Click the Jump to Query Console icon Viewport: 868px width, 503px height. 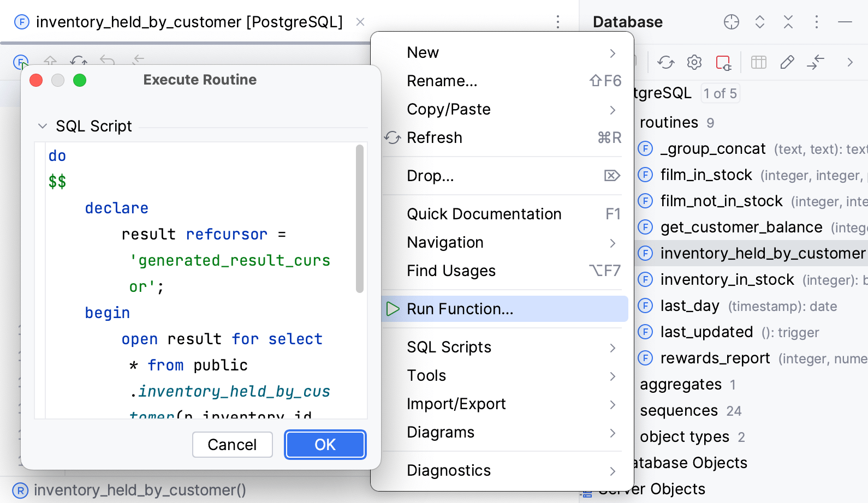pos(815,62)
